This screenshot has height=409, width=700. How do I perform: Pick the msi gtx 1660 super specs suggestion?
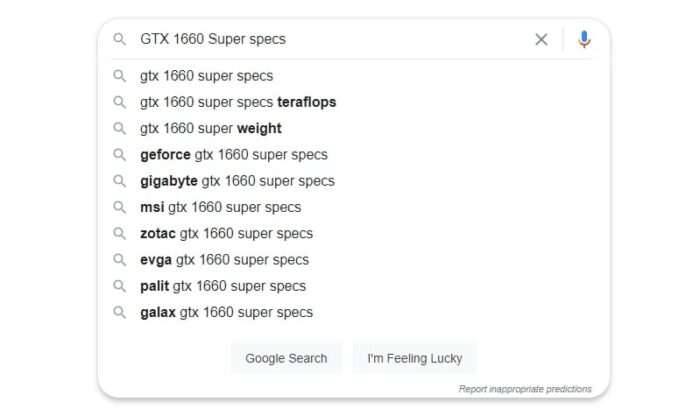coord(353,207)
